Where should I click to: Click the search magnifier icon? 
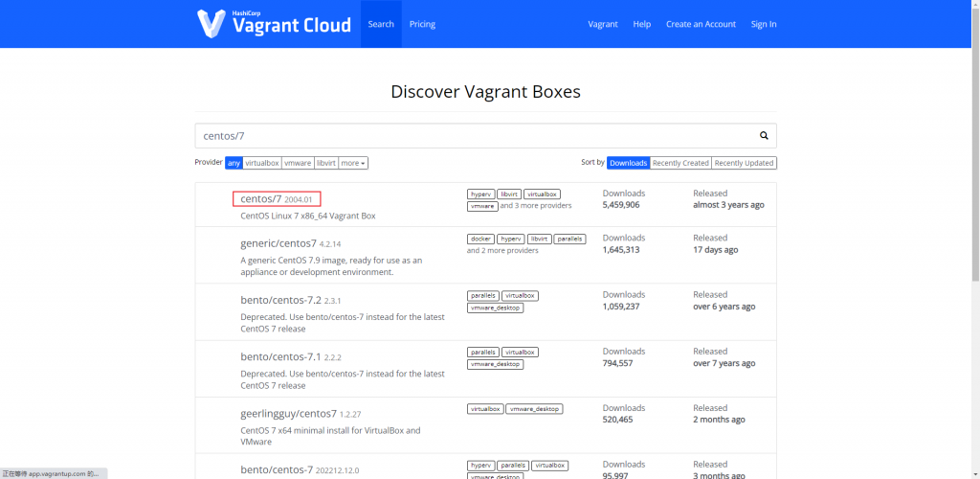(764, 135)
